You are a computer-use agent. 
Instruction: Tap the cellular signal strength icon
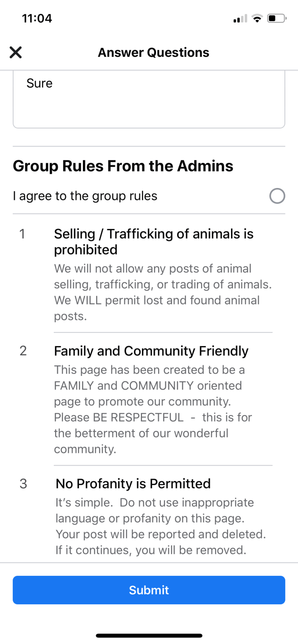[240, 19]
